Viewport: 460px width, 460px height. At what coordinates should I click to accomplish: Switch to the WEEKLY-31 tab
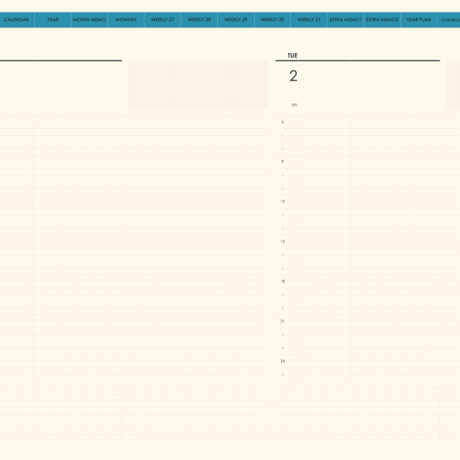click(x=309, y=20)
